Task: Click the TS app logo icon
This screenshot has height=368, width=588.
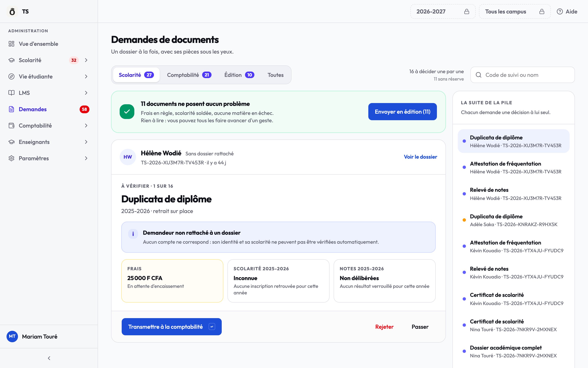Action: (x=12, y=11)
